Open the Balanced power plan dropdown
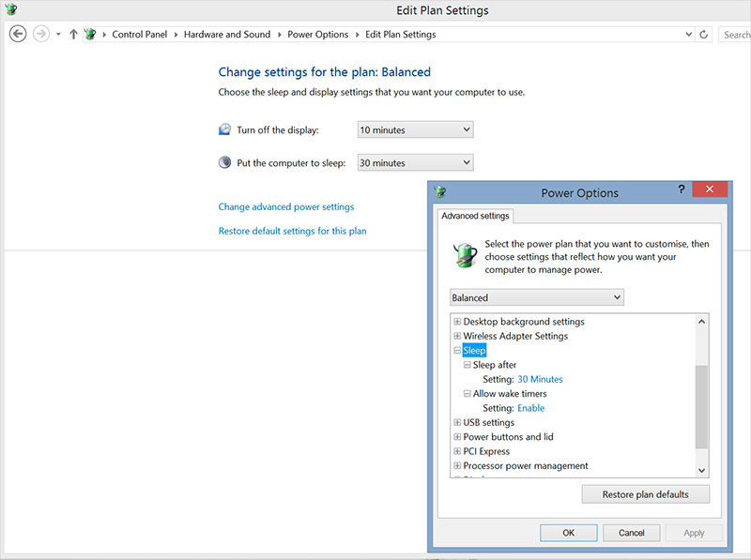Viewport: 751px width, 560px height. point(536,297)
